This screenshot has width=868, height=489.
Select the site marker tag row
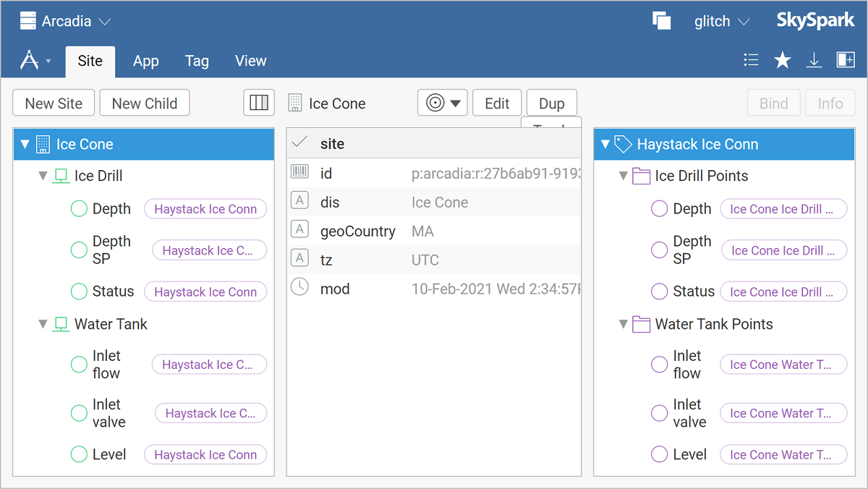point(434,144)
